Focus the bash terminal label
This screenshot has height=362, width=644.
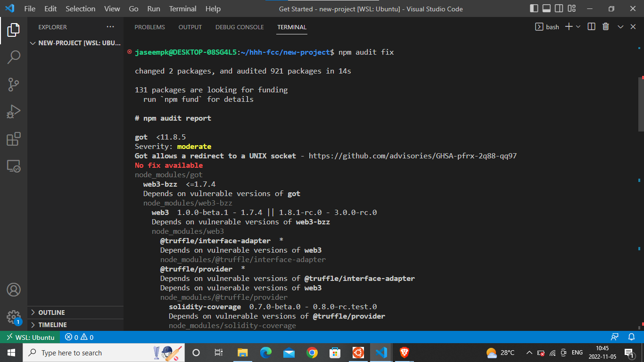click(x=547, y=27)
